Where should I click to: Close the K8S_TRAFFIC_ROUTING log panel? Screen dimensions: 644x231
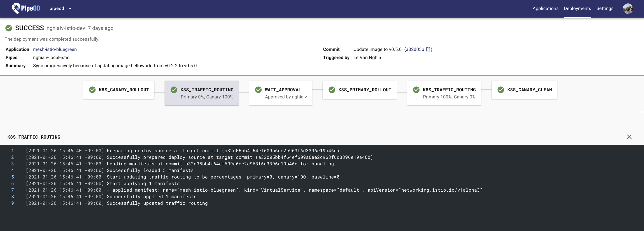(x=629, y=137)
